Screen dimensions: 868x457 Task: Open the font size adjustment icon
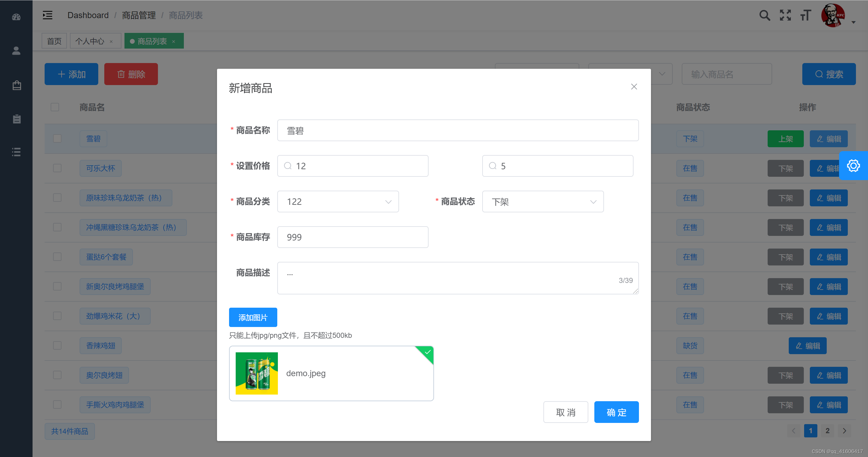805,15
